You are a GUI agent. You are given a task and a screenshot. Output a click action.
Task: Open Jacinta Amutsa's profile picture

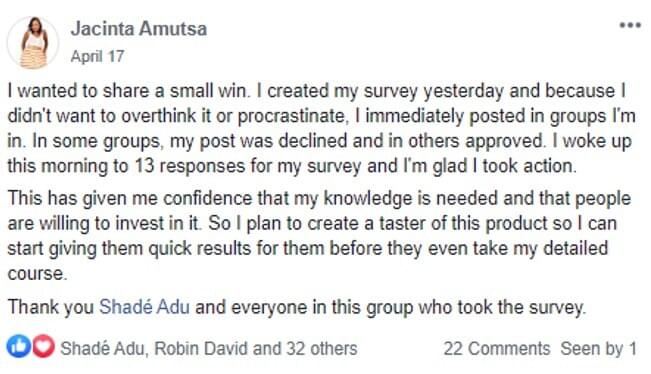(33, 43)
